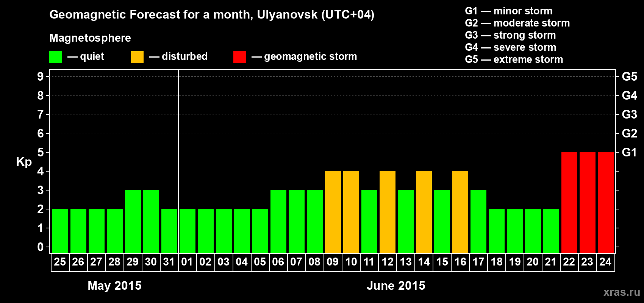
Task: Click the date label 15
Action: pyautogui.click(x=442, y=262)
